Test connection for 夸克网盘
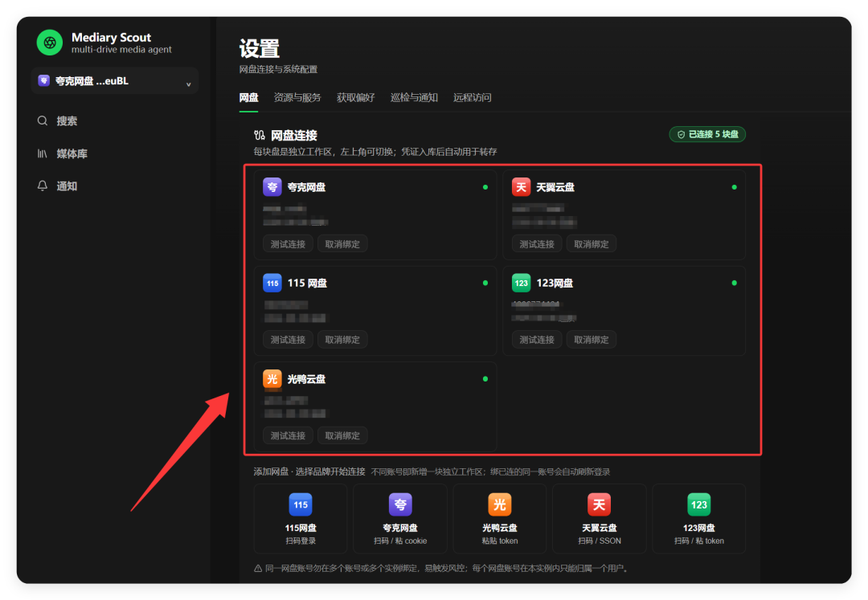This screenshot has width=868, height=600. tap(288, 244)
